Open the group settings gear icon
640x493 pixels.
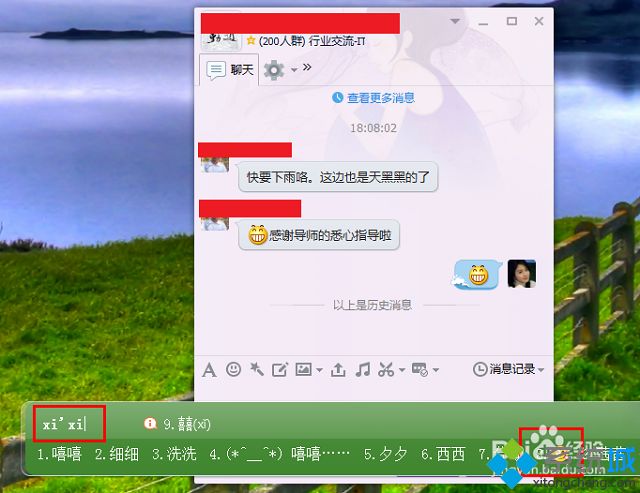274,70
